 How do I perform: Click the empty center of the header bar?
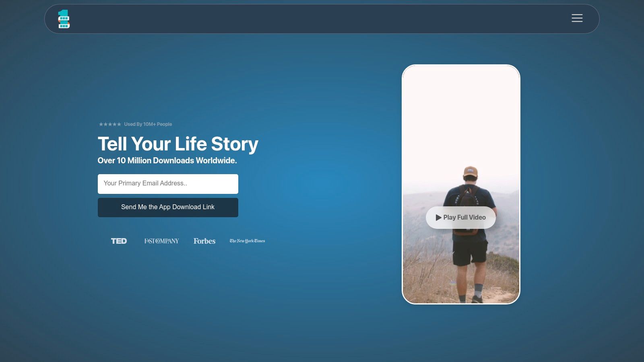[x=322, y=19]
